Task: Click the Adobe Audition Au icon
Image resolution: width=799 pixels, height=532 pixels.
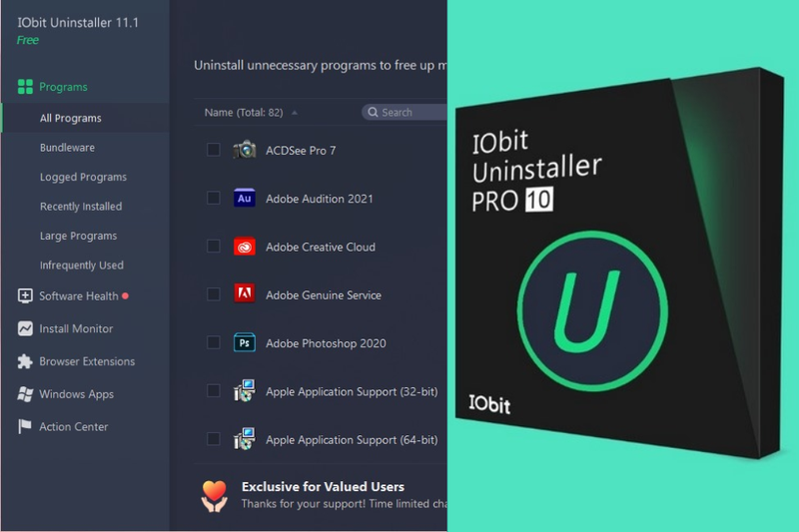Action: pyautogui.click(x=245, y=198)
